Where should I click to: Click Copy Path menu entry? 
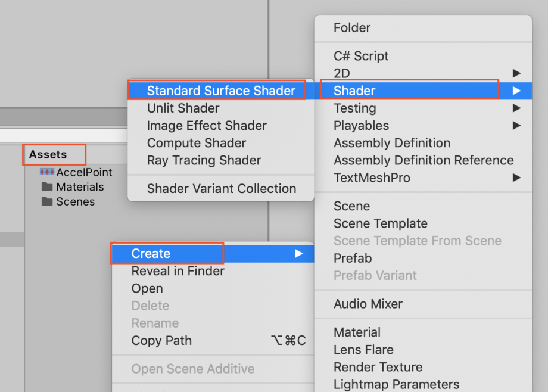(x=161, y=341)
